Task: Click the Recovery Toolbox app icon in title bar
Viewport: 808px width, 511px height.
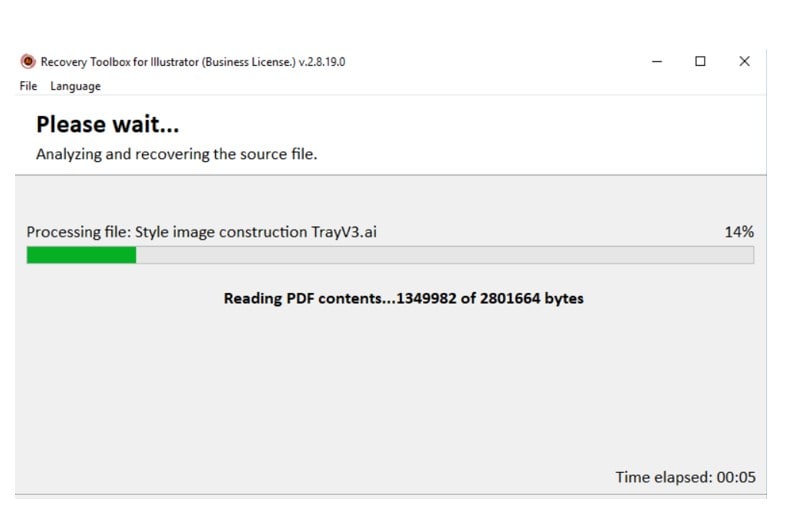Action: point(28,61)
